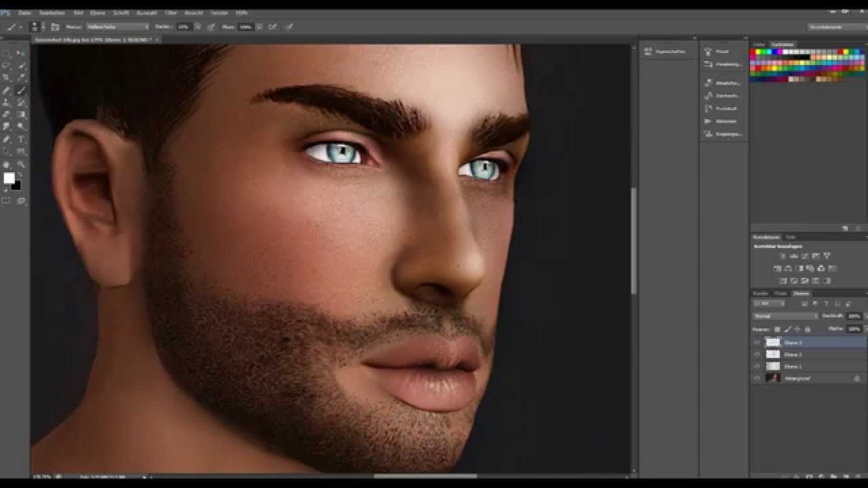Toggle visibility of the Hintergrund layer
Viewport: 868px width, 488px height.
coord(757,378)
